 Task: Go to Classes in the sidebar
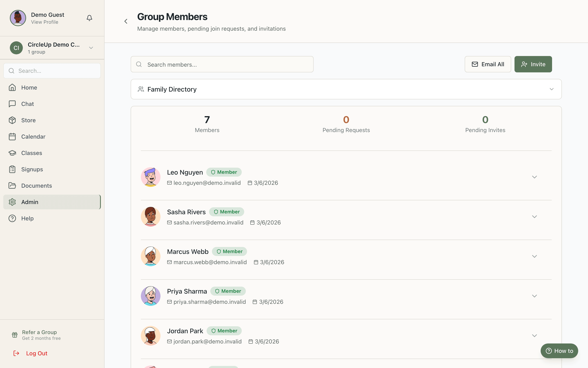click(52, 153)
